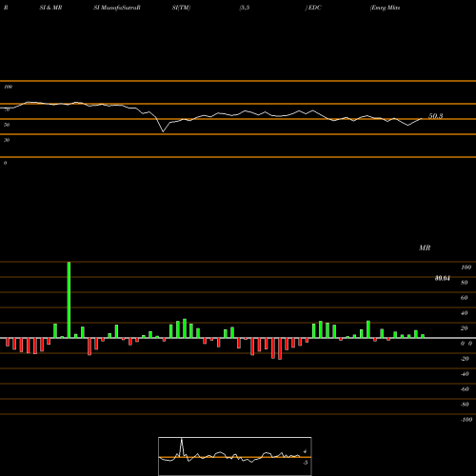This screenshot has height=476, width=476.
Task: Click the MR axis label -80
Action: (465, 405)
